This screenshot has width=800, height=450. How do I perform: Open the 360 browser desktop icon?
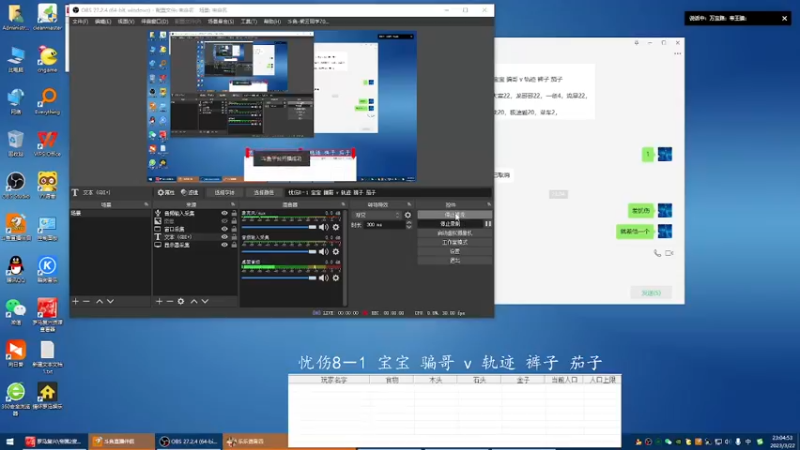point(16,399)
